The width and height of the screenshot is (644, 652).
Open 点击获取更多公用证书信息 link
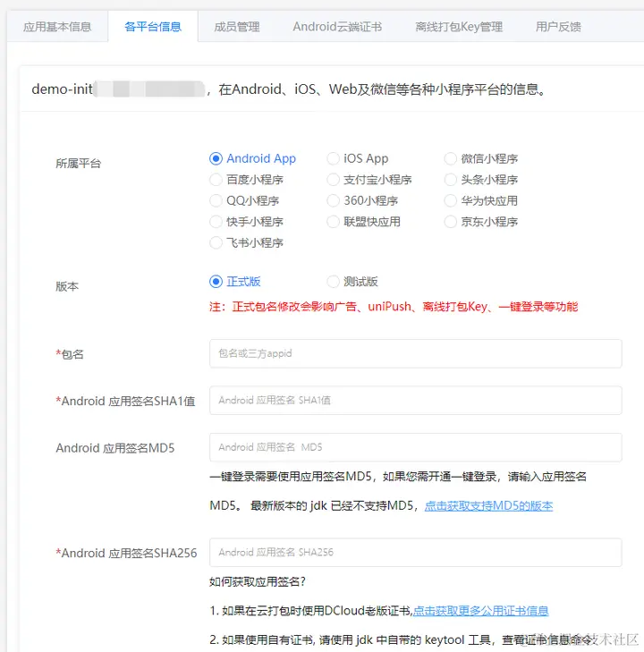coord(480,611)
